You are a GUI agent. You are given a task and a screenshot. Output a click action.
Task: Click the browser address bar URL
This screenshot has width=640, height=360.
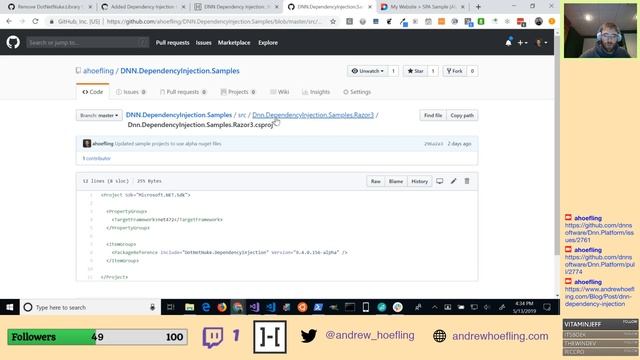tap(214, 21)
